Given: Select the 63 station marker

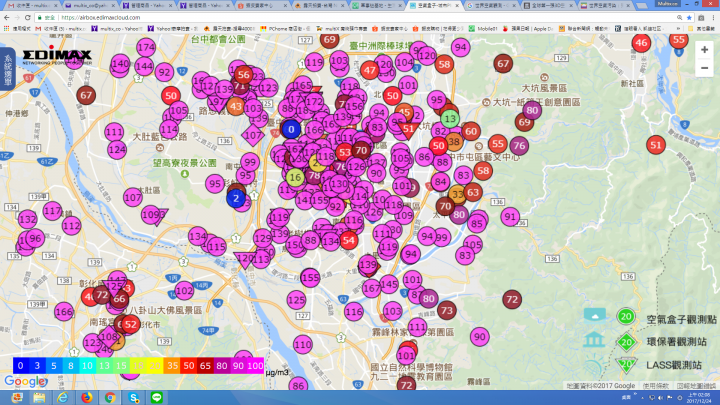Looking at the screenshot, I should coord(473,192).
